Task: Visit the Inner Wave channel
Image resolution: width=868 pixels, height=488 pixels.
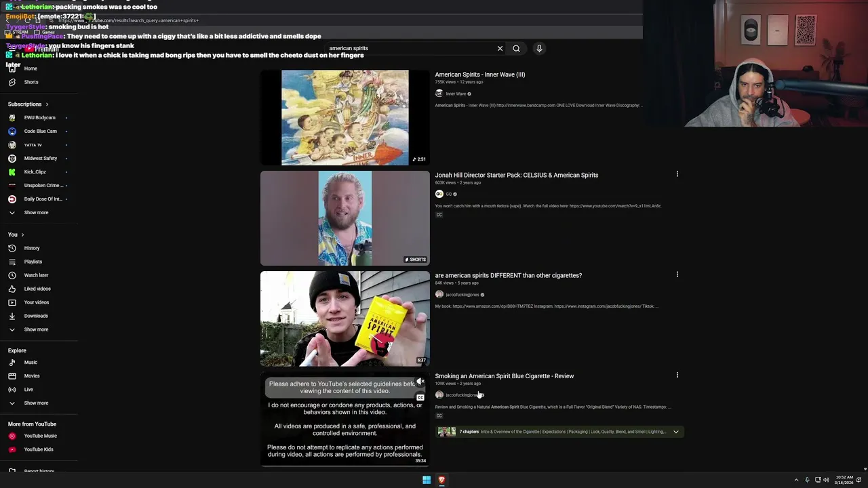Action: point(455,94)
